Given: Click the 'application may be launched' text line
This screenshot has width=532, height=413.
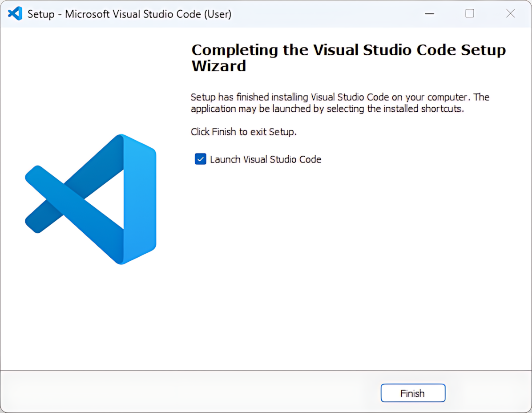Looking at the screenshot, I should pos(327,109).
